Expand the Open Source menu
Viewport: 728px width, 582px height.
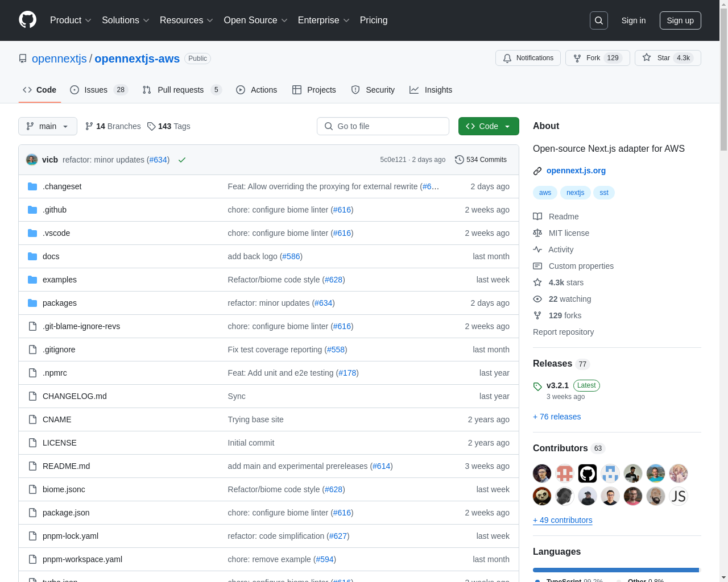point(256,20)
